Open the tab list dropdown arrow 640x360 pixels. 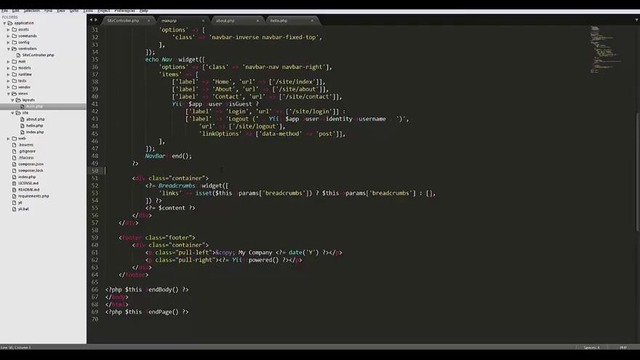coord(636,20)
